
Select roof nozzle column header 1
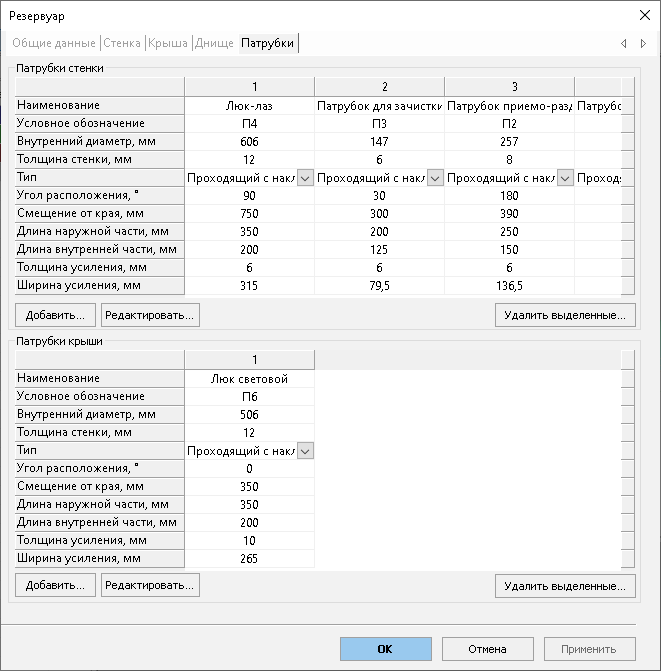point(249,360)
